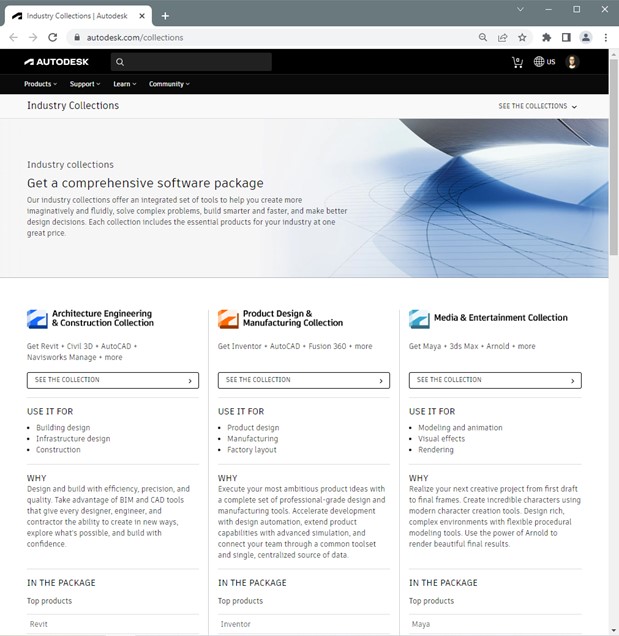Click the Industry Collections page heading

point(73,105)
